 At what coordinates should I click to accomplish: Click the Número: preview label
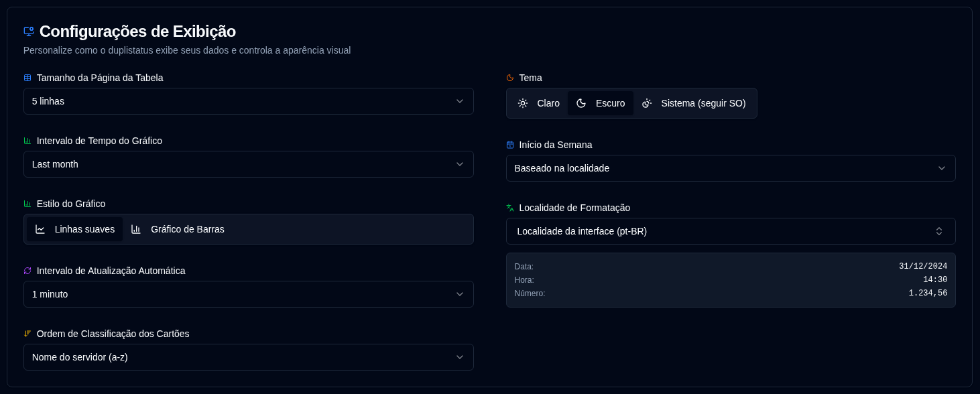point(530,293)
